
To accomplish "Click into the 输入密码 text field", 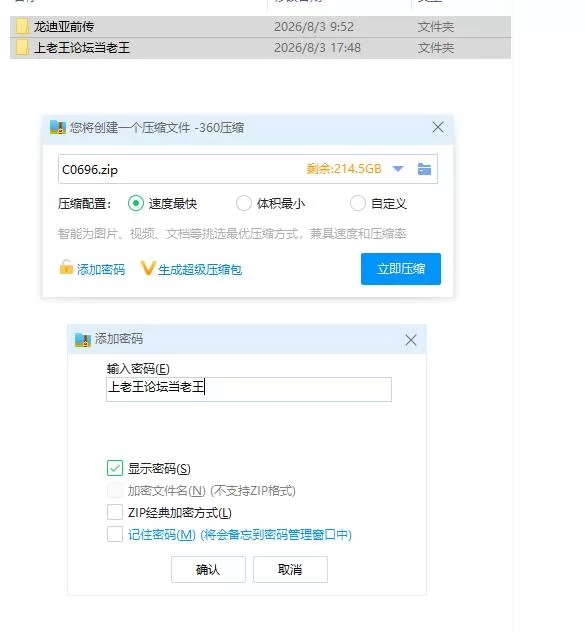I will (249, 389).
